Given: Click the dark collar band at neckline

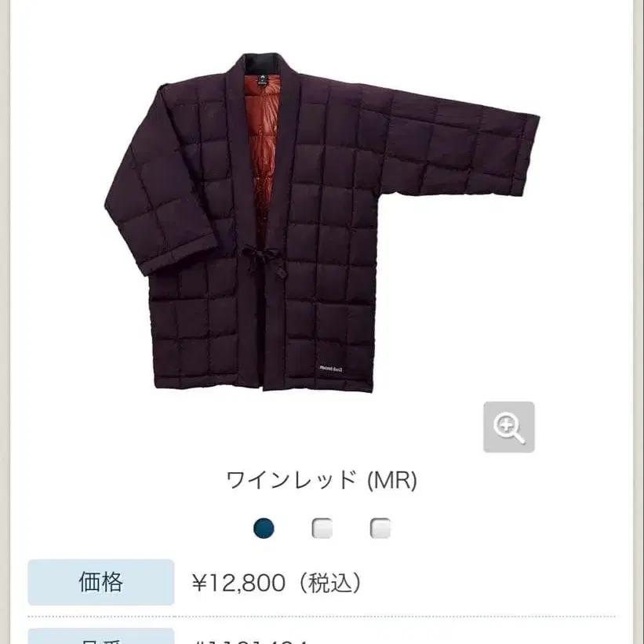Looking at the screenshot, I should [263, 62].
